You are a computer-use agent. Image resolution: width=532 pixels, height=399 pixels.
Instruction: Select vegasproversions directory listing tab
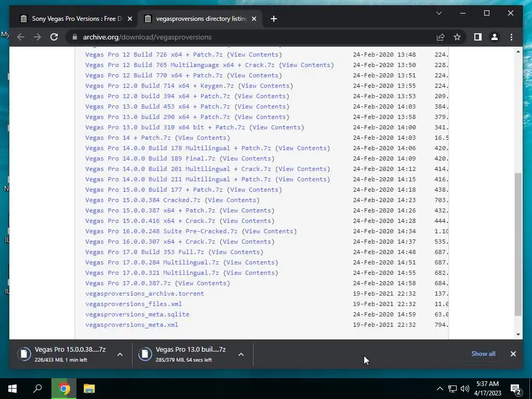[x=200, y=19]
